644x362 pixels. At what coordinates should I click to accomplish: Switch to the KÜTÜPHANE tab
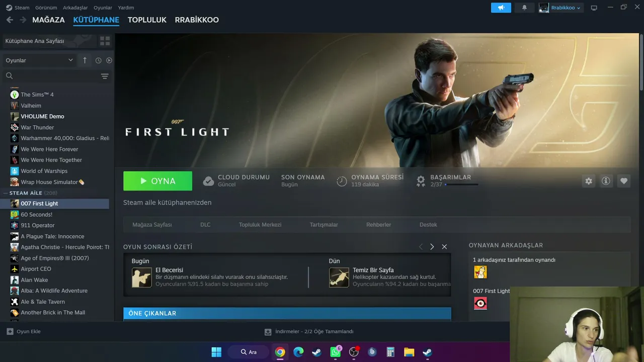pyautogui.click(x=96, y=20)
